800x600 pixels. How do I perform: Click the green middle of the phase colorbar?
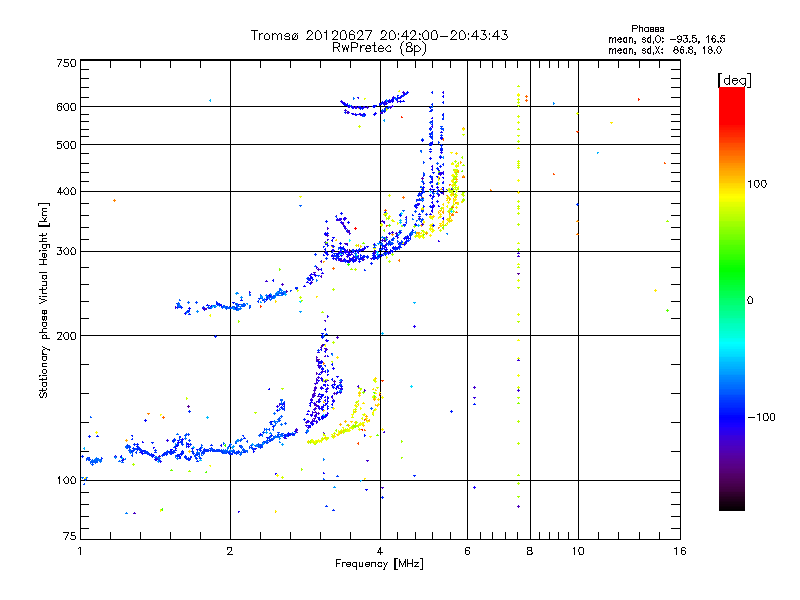pos(732,270)
